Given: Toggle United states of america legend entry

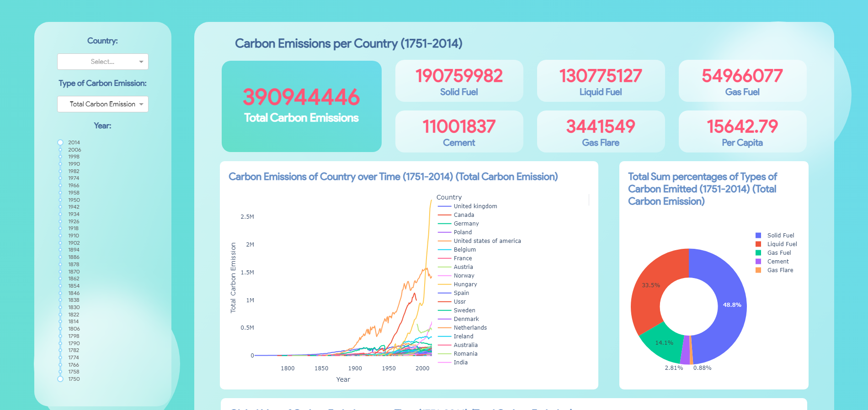Looking at the screenshot, I should [479, 241].
